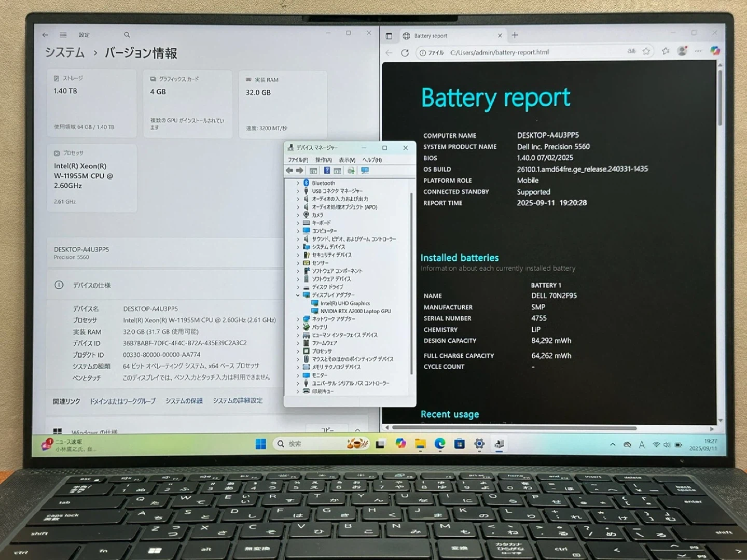The height and width of the screenshot is (560, 747).
Task: Click Edge back arrow button
Action: [389, 52]
